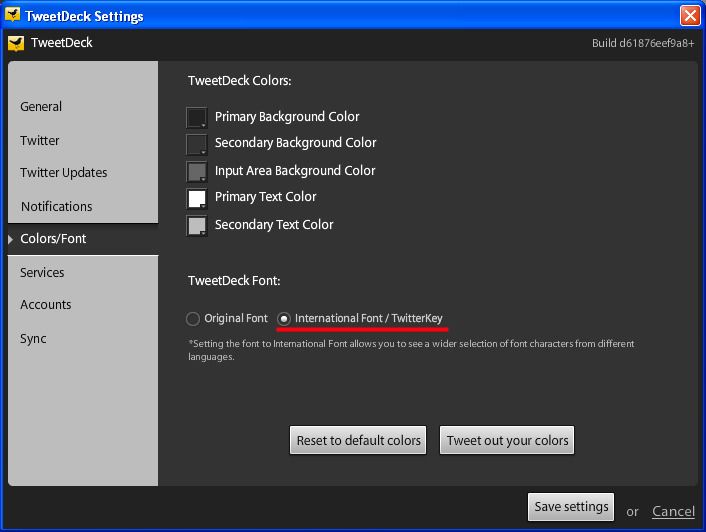Click the Build d61876eef9a8+ text
This screenshot has width=706, height=532.
click(643, 43)
